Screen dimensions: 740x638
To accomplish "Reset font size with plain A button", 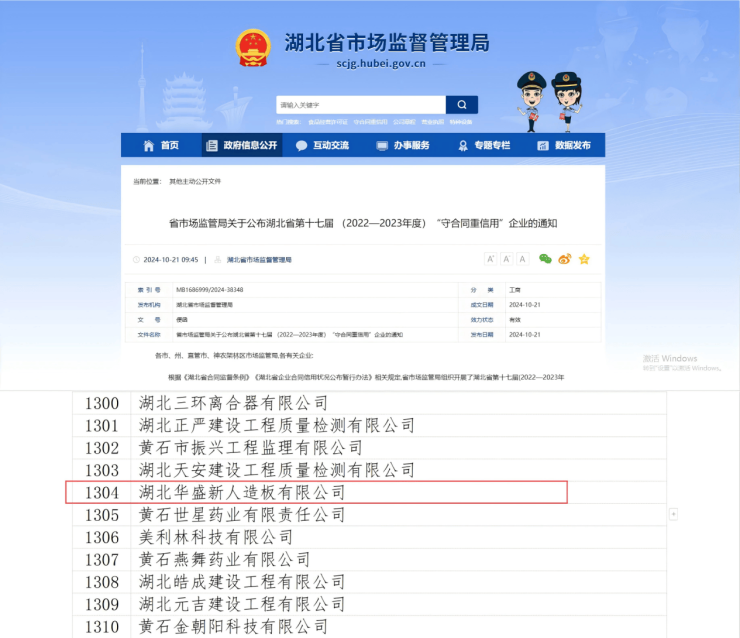I will [x=522, y=259].
